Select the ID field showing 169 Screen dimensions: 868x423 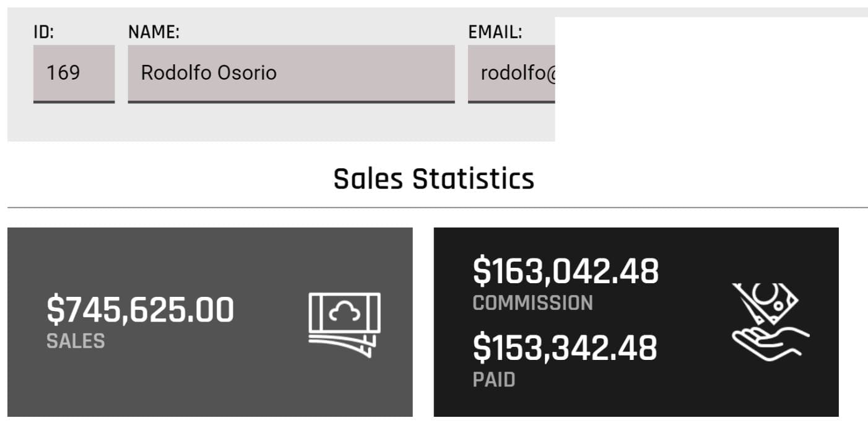pos(74,73)
